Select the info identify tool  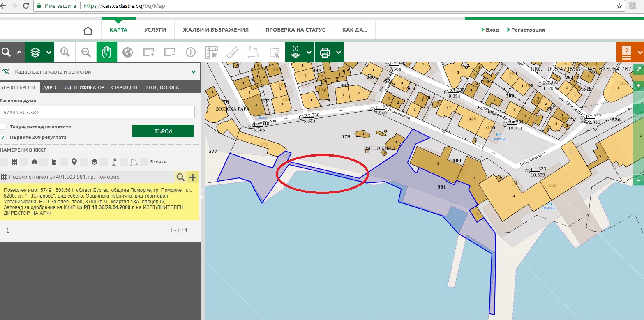190,52
